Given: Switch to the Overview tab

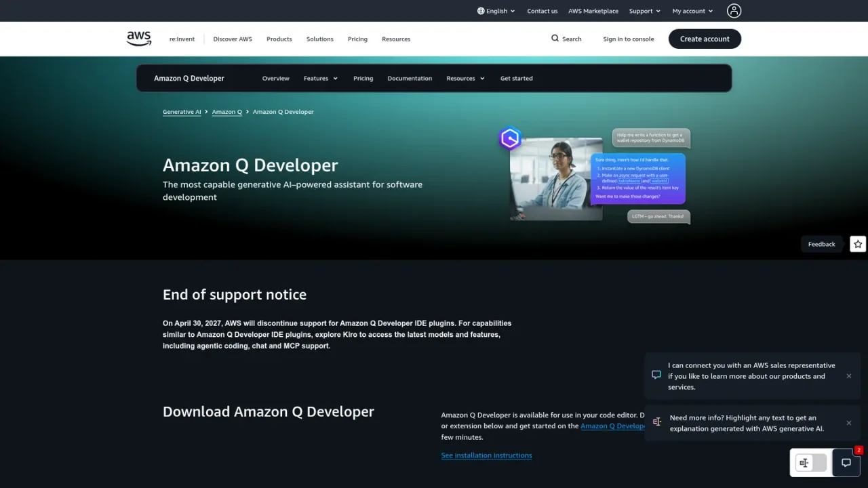Looking at the screenshot, I should (276, 78).
